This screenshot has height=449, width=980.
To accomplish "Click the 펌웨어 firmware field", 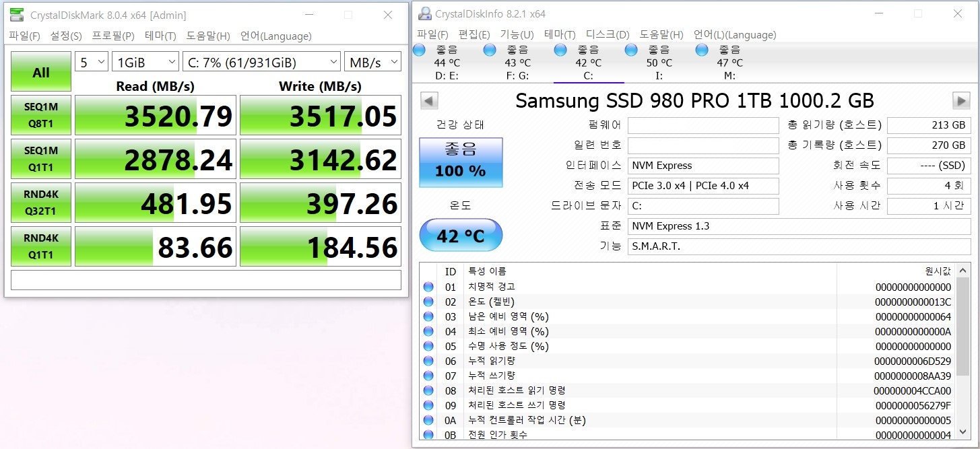I will pyautogui.click(x=703, y=125).
